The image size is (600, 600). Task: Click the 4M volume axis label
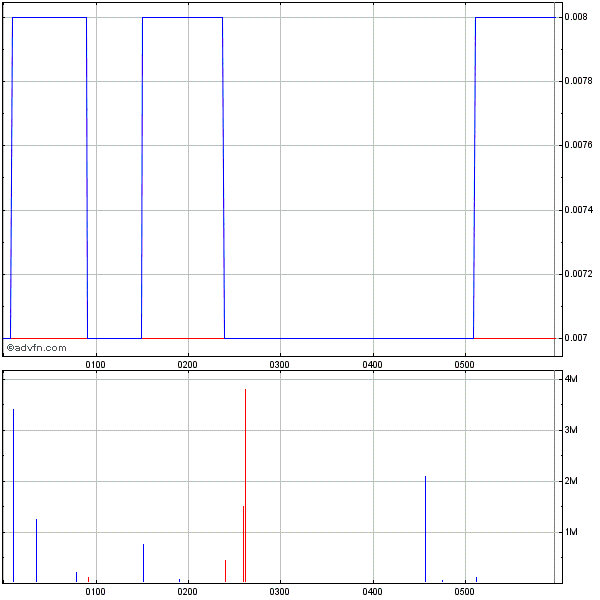(x=571, y=379)
